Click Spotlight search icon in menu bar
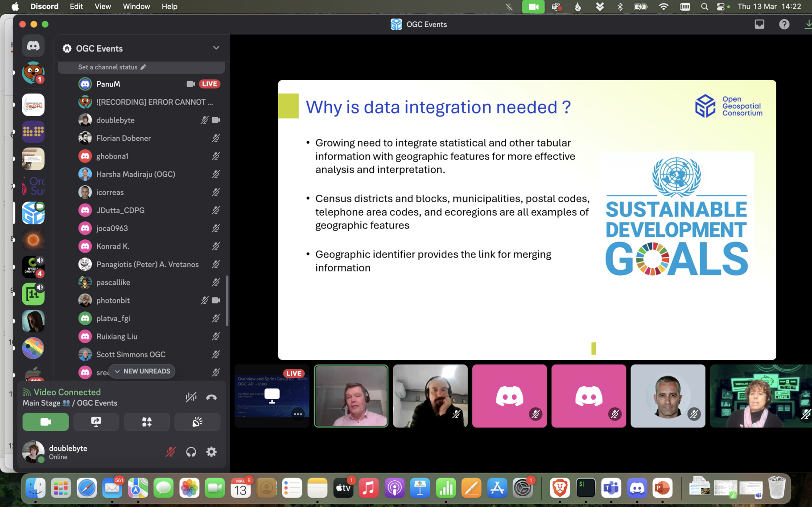Viewport: 812px width, 507px height. pos(705,7)
